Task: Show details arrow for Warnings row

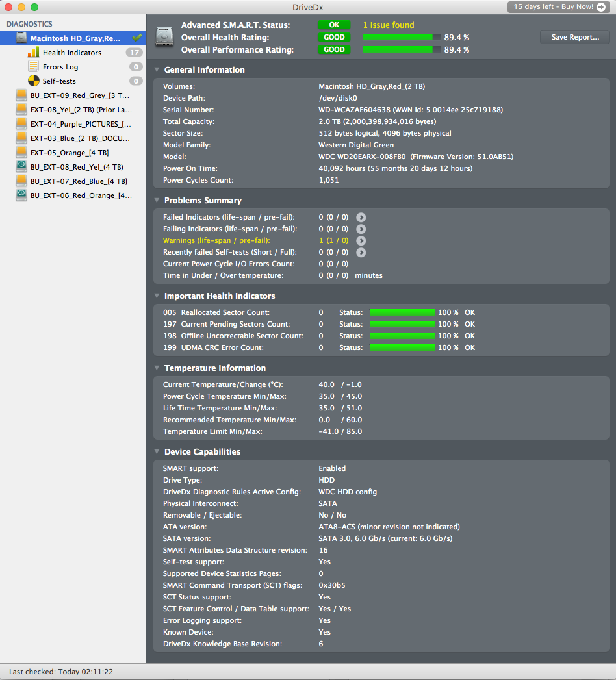Action: pos(361,241)
